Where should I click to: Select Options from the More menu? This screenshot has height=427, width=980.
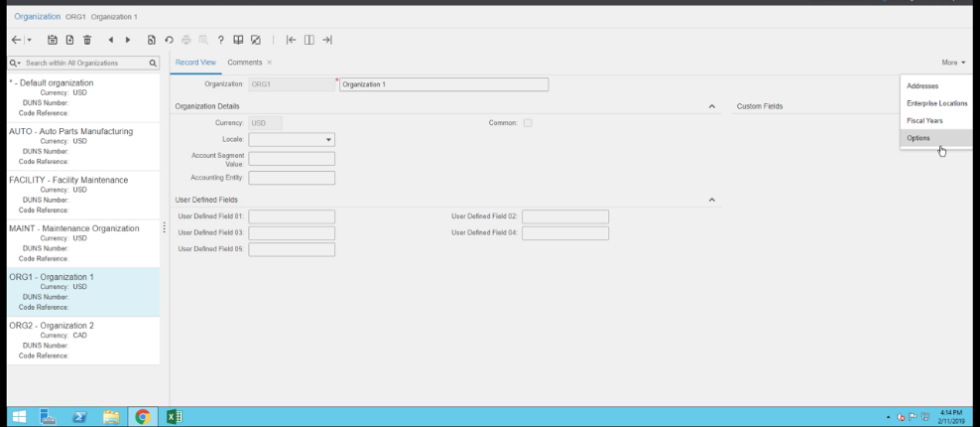tap(919, 138)
